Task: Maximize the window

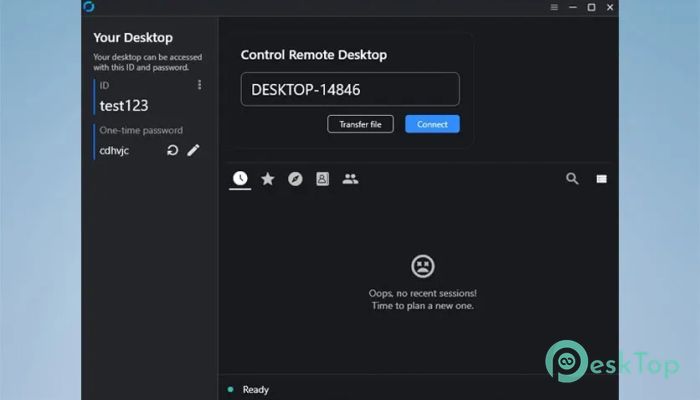Action: click(592, 7)
